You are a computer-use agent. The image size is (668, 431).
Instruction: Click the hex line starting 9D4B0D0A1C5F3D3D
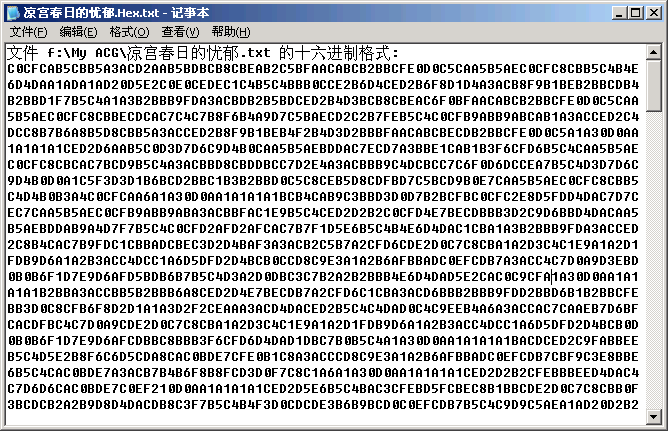(x=323, y=181)
